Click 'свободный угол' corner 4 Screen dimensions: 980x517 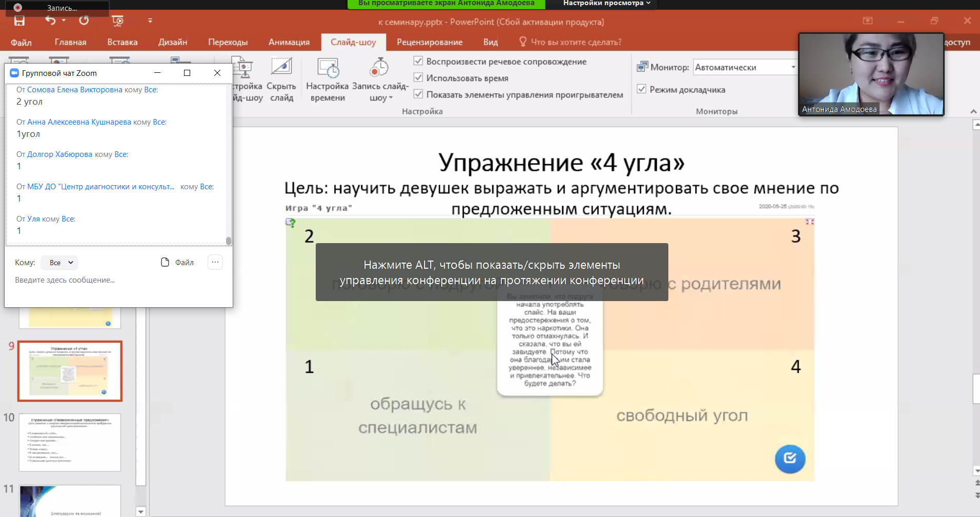[682, 415]
